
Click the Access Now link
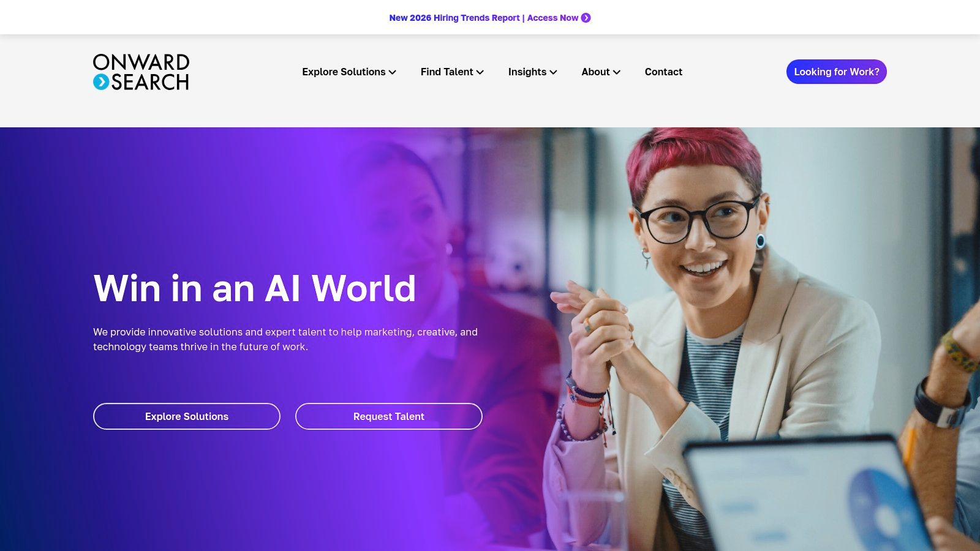pyautogui.click(x=552, y=18)
